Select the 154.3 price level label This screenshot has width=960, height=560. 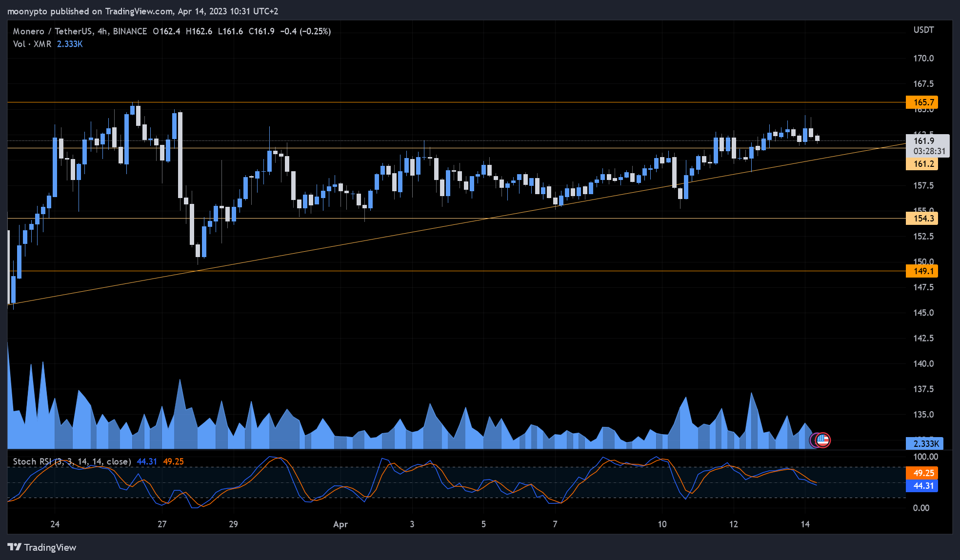coord(922,219)
